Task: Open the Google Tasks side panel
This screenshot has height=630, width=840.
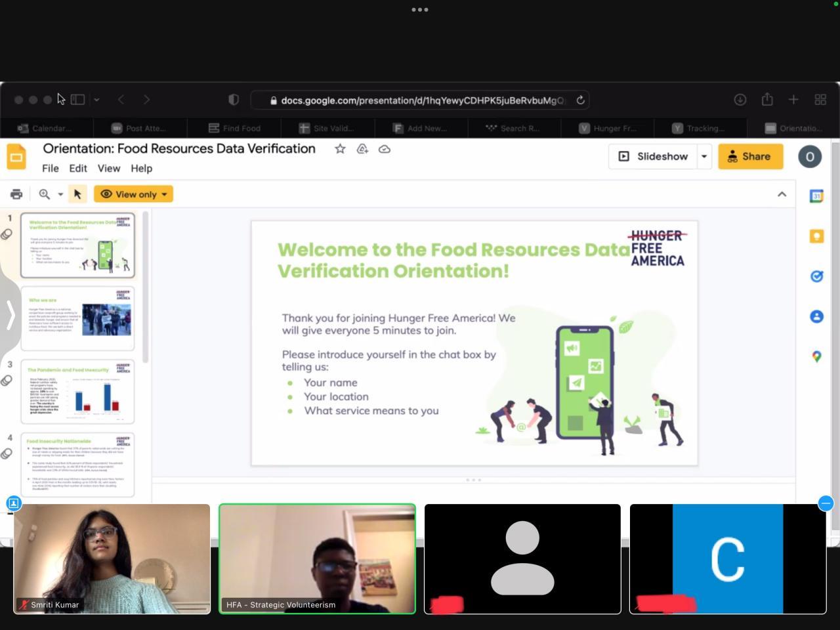Action: [x=816, y=276]
